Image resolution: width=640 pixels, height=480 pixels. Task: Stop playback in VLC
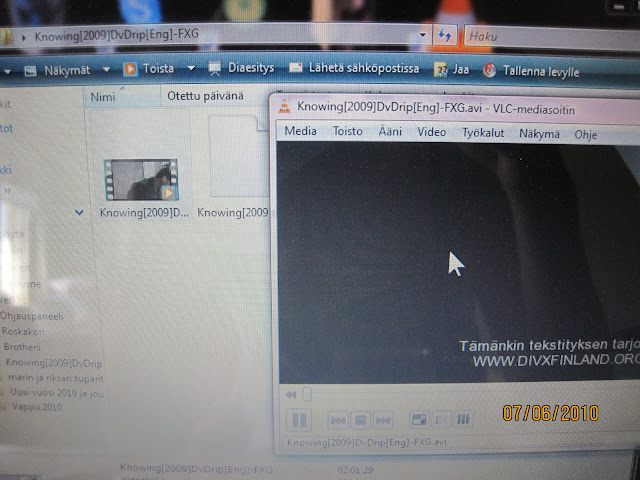pyautogui.click(x=360, y=420)
